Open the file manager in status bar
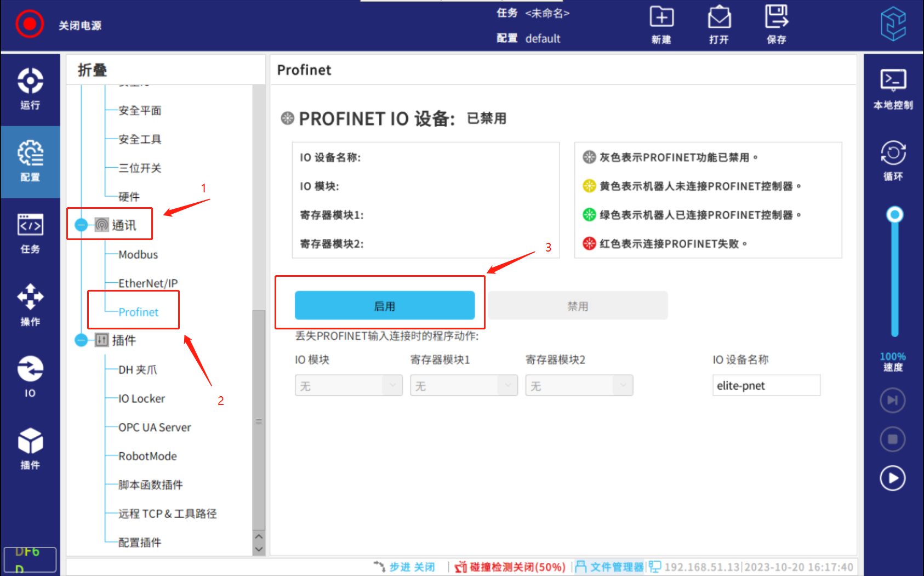Image resolution: width=924 pixels, height=576 pixels. [610, 567]
